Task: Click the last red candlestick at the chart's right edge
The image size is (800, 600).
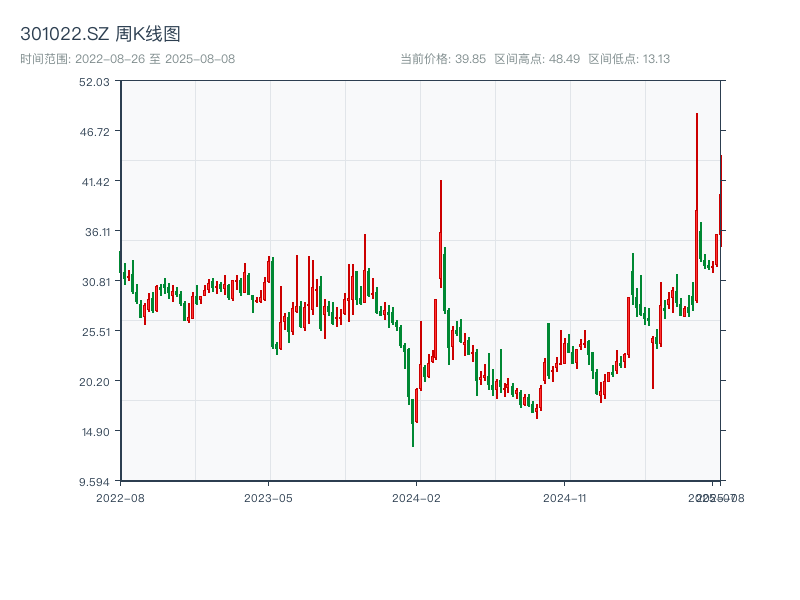Action: click(721, 201)
